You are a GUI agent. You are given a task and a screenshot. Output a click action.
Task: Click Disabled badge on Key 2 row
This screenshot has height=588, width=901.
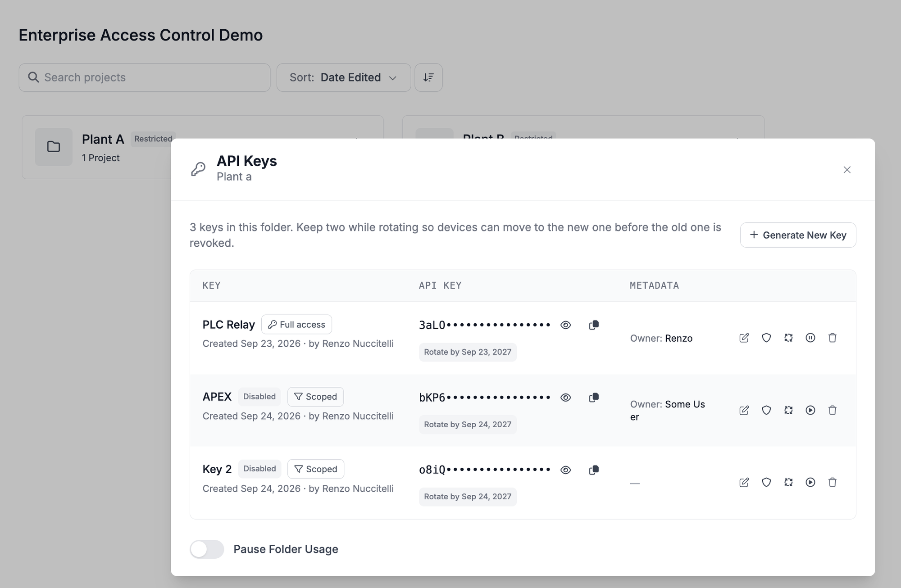[259, 469]
